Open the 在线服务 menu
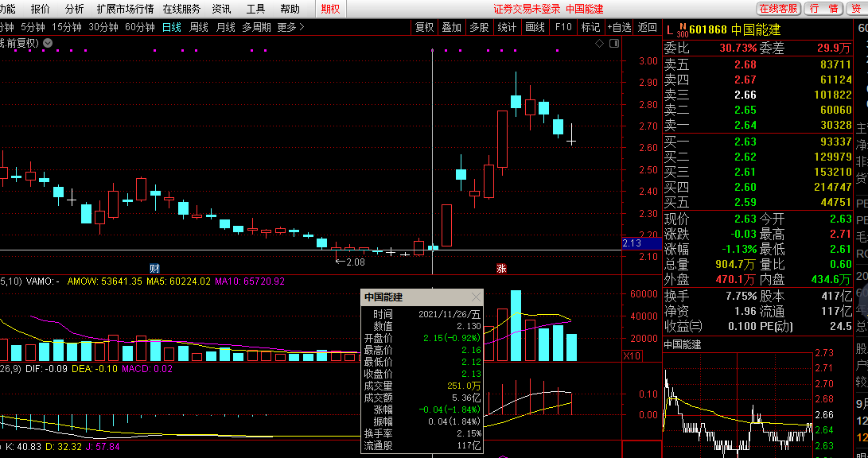868x458 pixels. click(181, 9)
